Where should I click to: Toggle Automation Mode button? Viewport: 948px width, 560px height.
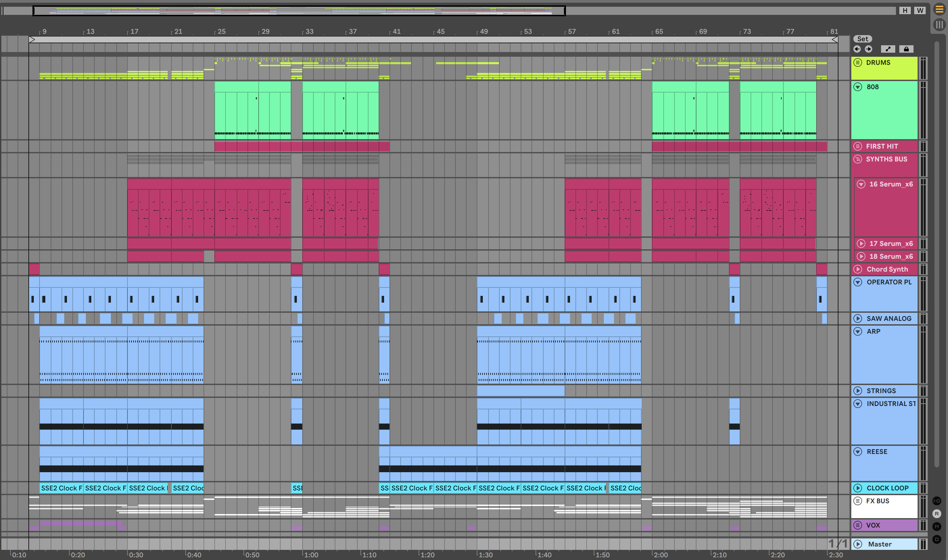(x=888, y=49)
